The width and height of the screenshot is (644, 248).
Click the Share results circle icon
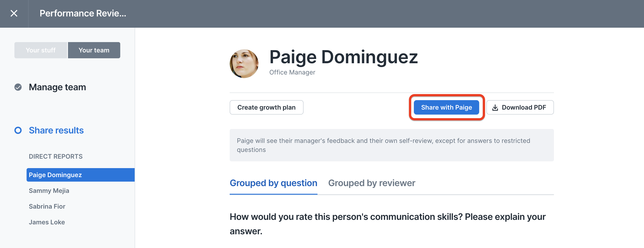tap(18, 130)
